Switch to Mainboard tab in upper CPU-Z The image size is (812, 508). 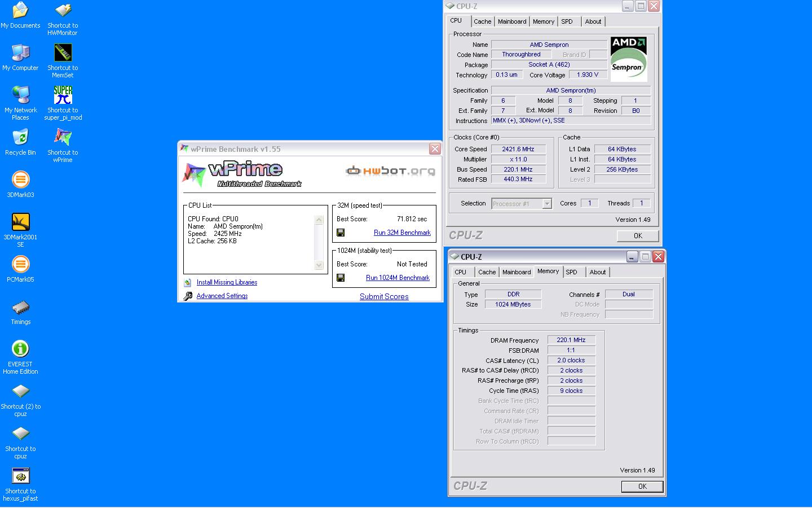click(x=512, y=21)
